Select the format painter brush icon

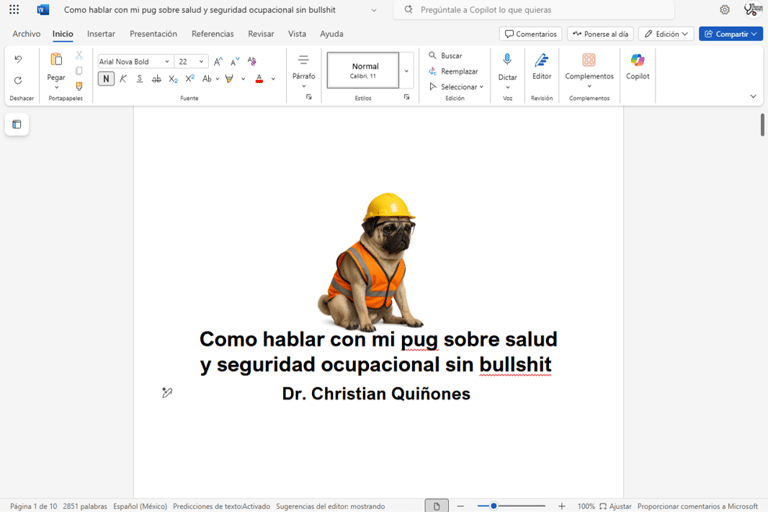click(79, 86)
